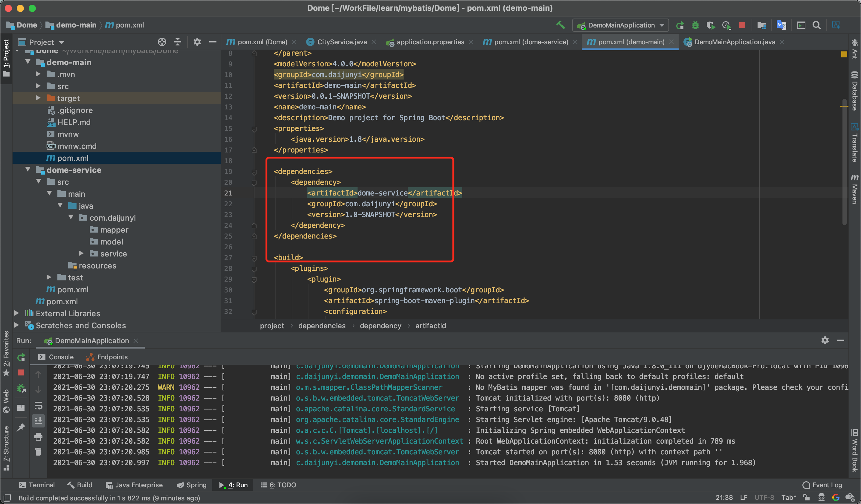Open the Build tool window
Viewport: 861px width, 504px height.
[x=80, y=485]
